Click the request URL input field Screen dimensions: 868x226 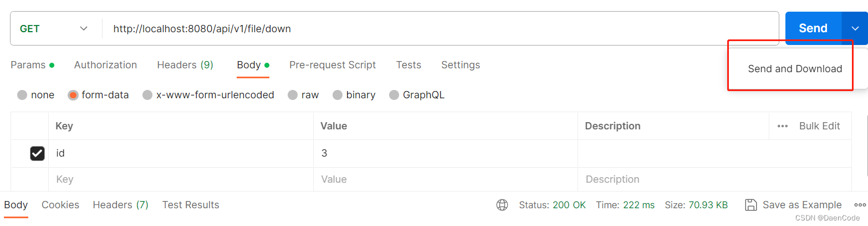(441, 28)
